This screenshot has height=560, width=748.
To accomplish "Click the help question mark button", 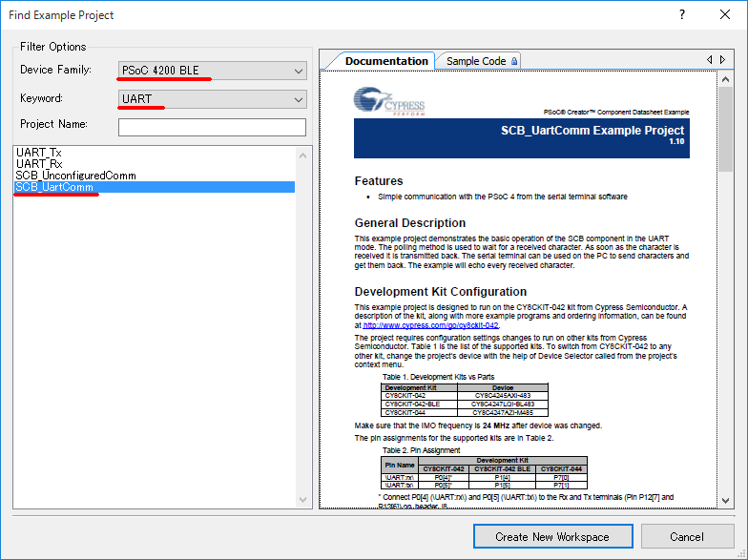I will coord(682,15).
